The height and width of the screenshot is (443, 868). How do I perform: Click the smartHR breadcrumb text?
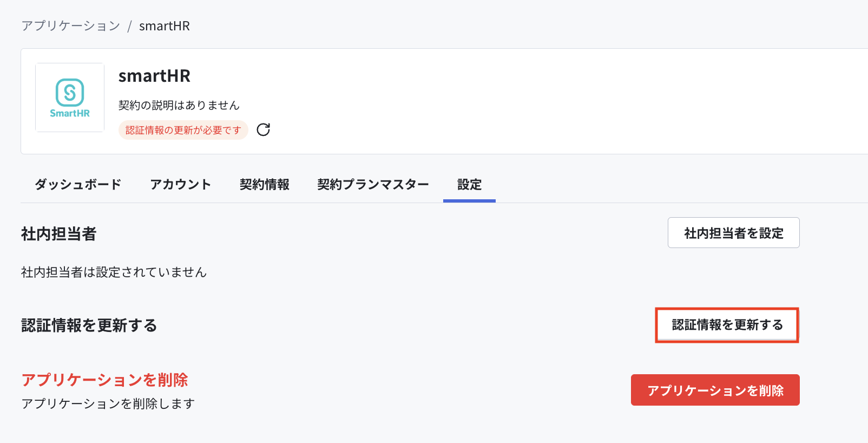click(165, 26)
